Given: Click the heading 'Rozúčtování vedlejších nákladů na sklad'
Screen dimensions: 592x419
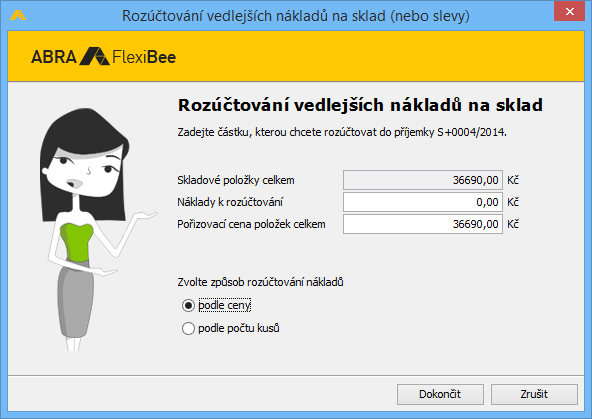Looking at the screenshot, I should point(360,105).
